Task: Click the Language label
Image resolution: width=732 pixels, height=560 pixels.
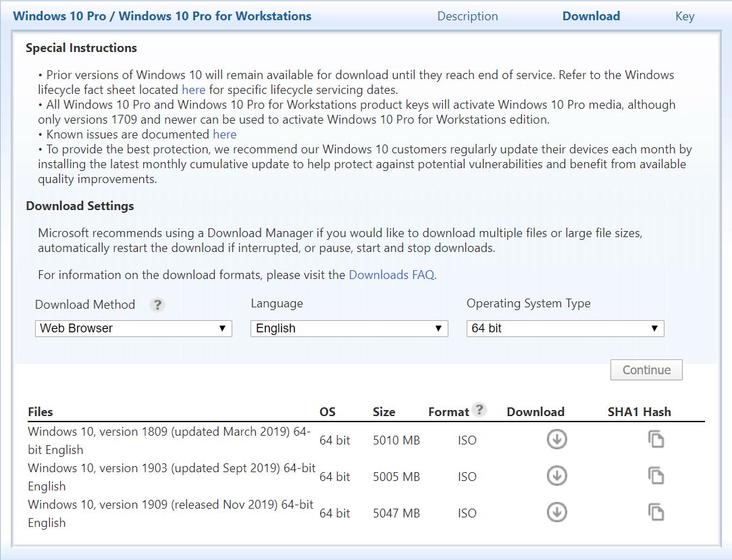Action: [x=277, y=303]
